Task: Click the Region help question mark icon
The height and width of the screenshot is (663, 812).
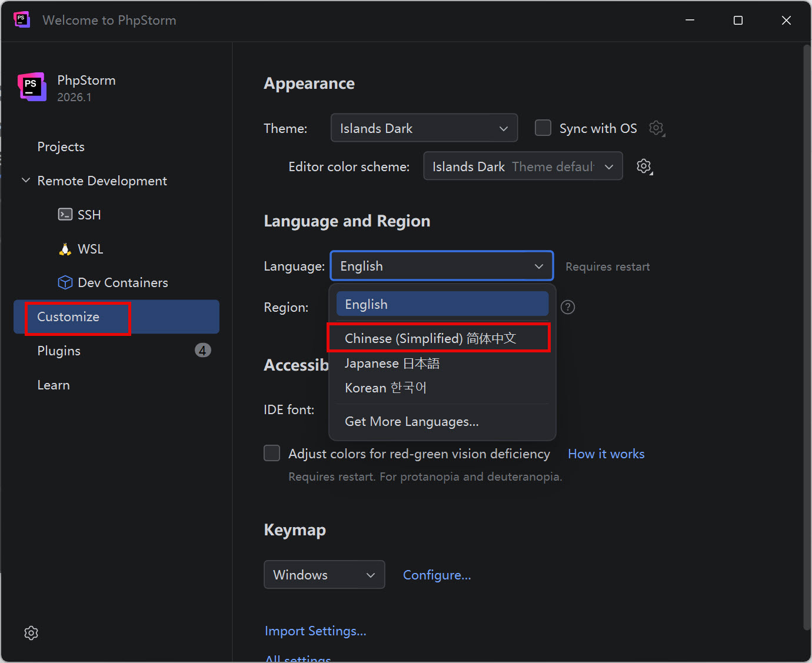Action: tap(567, 307)
